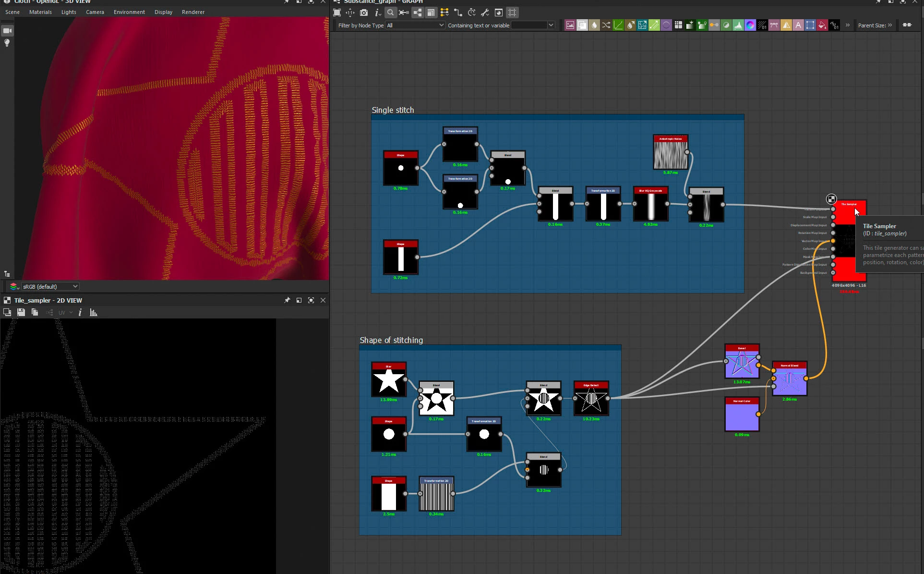Open the sRGB (default) color space dropdown
924x574 pixels.
tap(50, 286)
